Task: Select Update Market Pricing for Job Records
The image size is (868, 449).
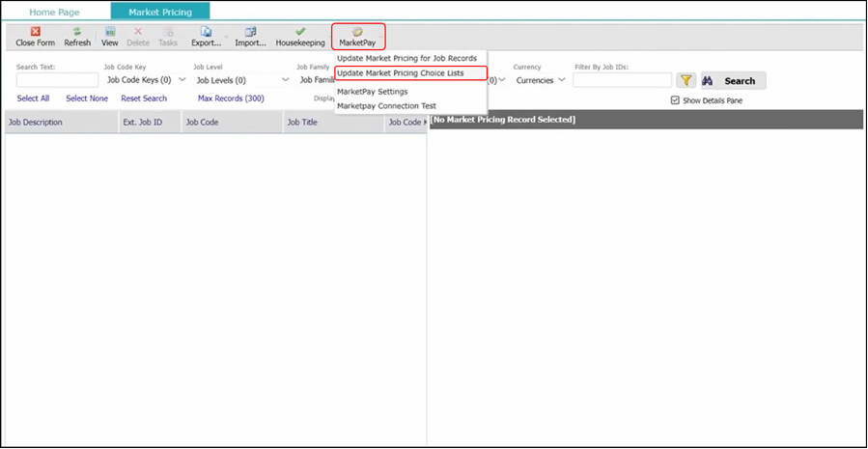Action: 406,59
